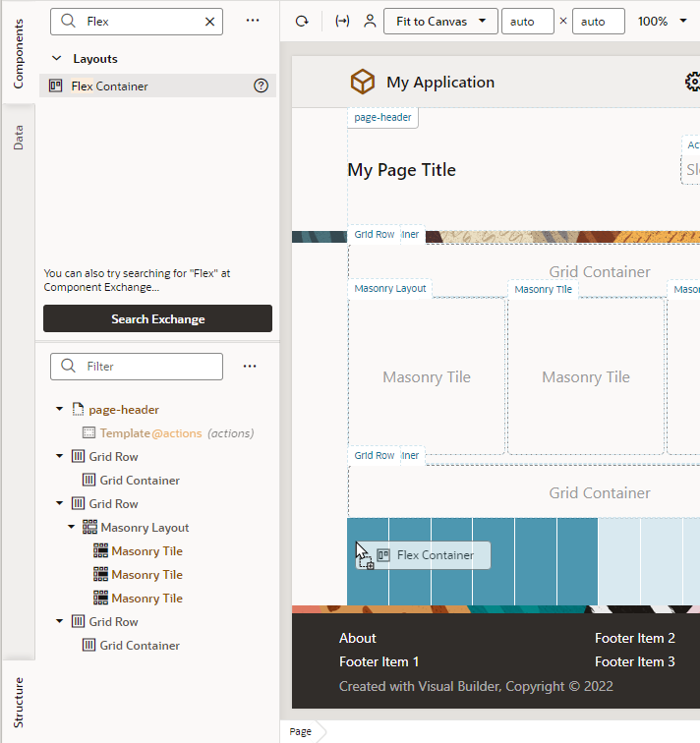Select the middle Masonry Tile on canvas
This screenshot has width=700, height=743.
tap(586, 376)
